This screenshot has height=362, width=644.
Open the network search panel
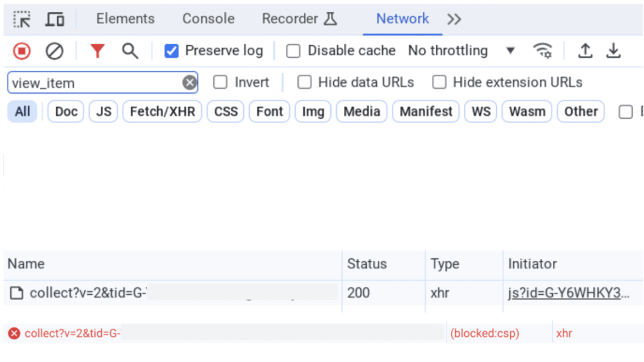click(130, 50)
